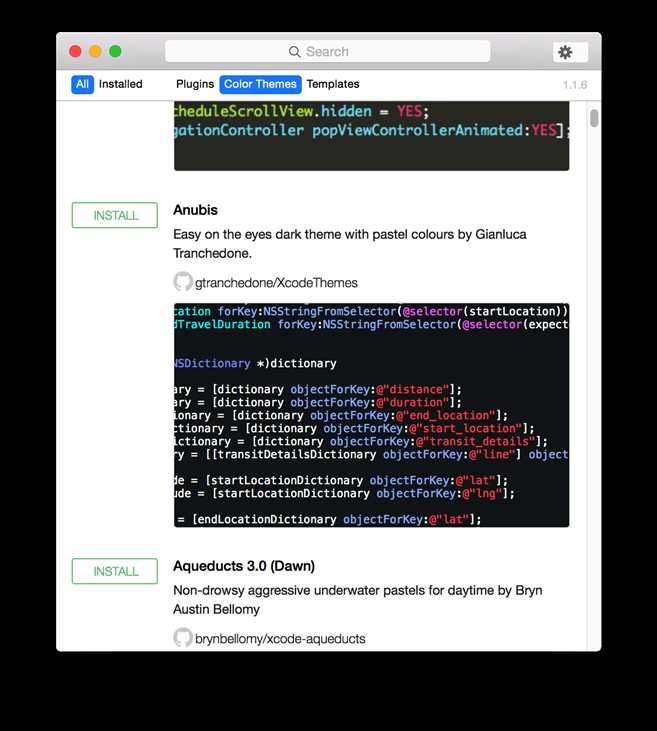Click GitHub icon beside brynbellomy/xcode-aqueducts
Image resolution: width=657 pixels, height=731 pixels.
coord(183,637)
